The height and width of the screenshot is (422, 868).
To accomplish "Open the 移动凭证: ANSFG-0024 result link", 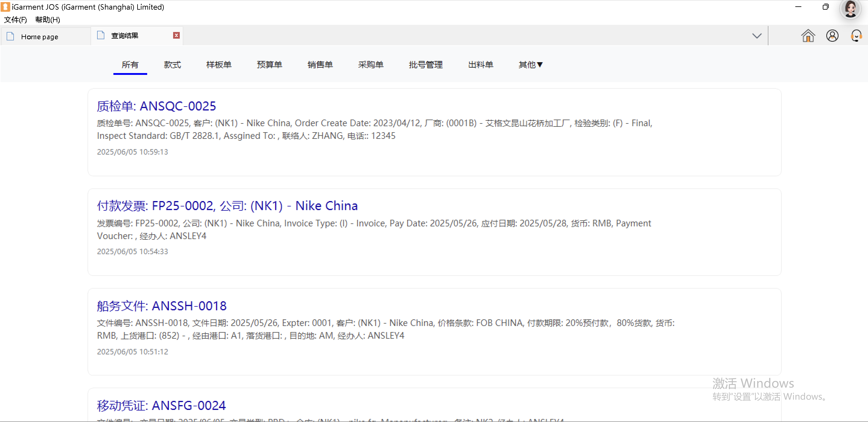I will click(161, 405).
